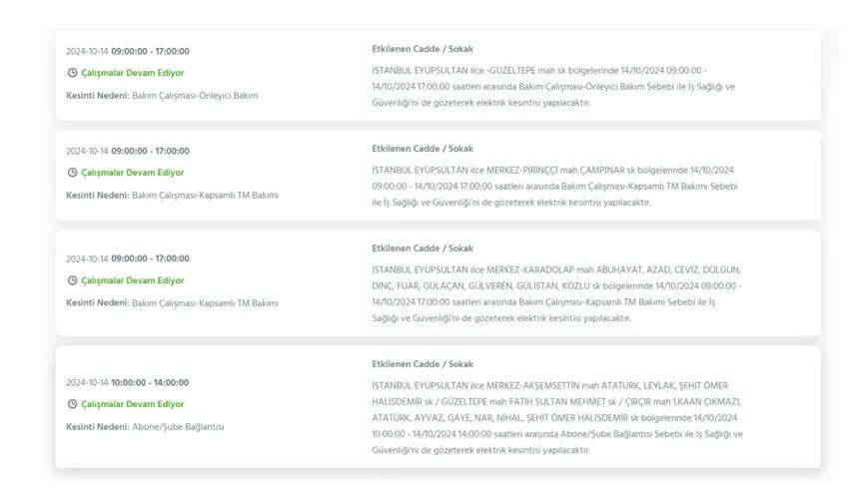Click 'Etkilenen Cadde / Sokak' heading in the first card
859x504 pixels.
click(423, 49)
